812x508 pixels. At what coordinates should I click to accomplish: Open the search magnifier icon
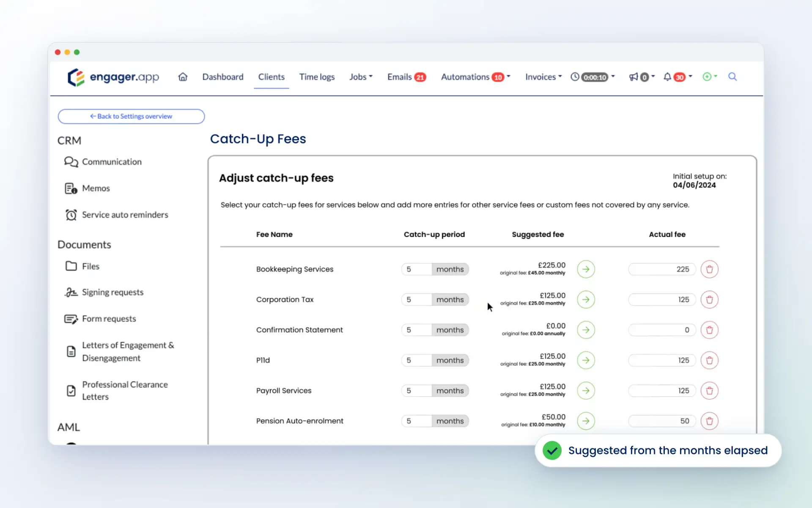[x=732, y=77]
